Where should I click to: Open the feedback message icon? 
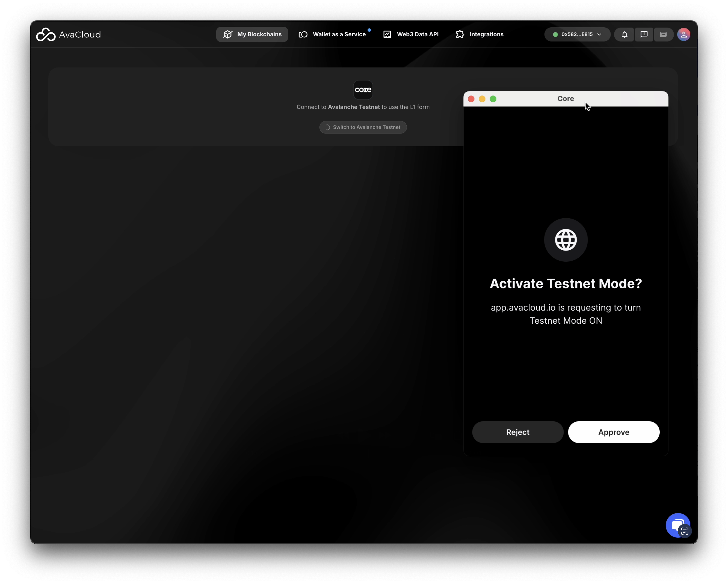[x=644, y=34]
